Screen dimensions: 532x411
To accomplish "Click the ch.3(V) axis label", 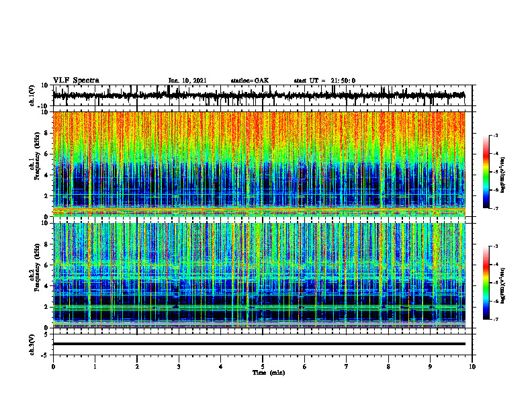I will 32,345.
